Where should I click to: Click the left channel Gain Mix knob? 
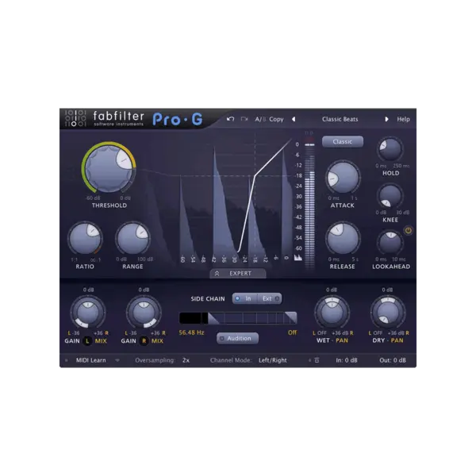[x=88, y=313]
